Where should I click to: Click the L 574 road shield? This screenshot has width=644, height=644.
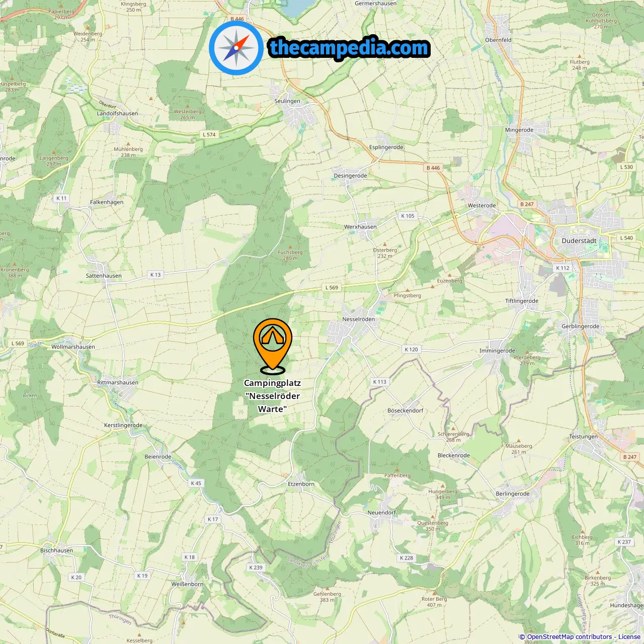(x=209, y=134)
